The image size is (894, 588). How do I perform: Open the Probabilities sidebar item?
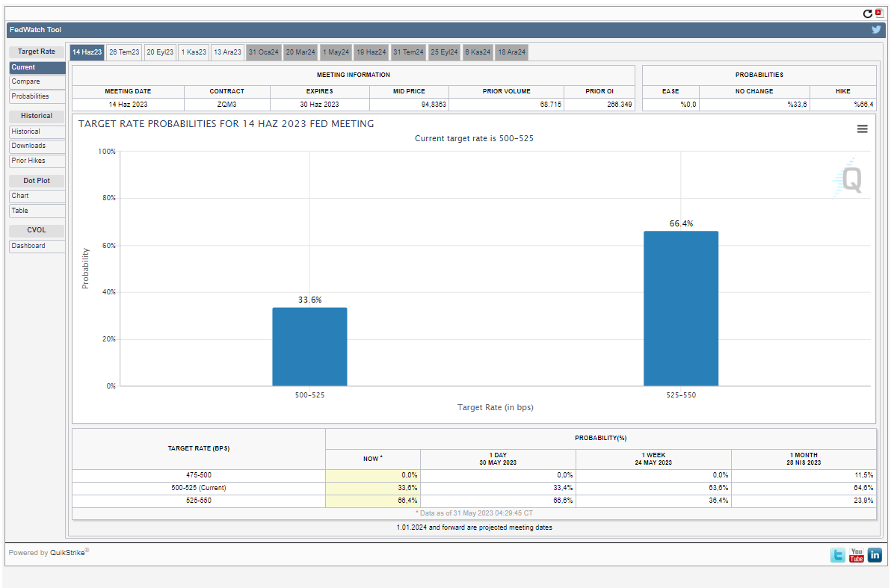(x=37, y=96)
